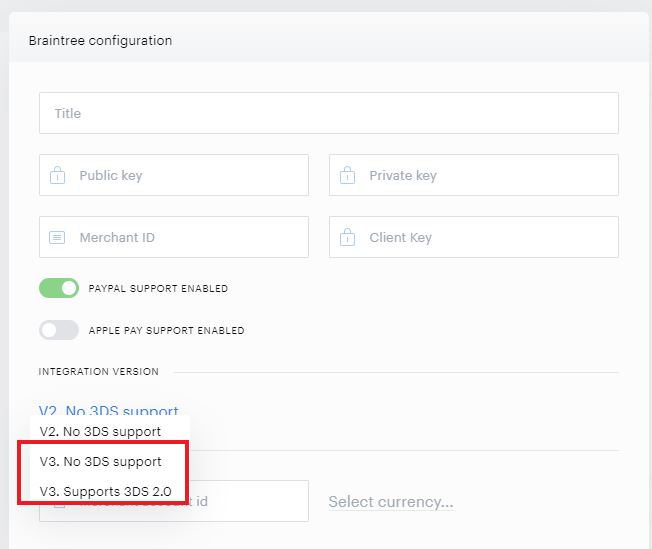Click the Merchant ID field
This screenshot has height=549, width=652.
(174, 237)
